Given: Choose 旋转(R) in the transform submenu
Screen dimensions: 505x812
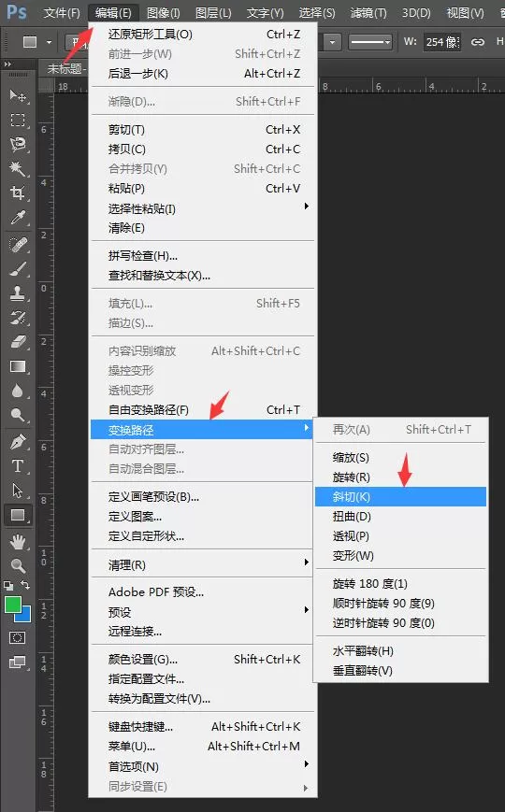Looking at the screenshot, I should (401, 477).
